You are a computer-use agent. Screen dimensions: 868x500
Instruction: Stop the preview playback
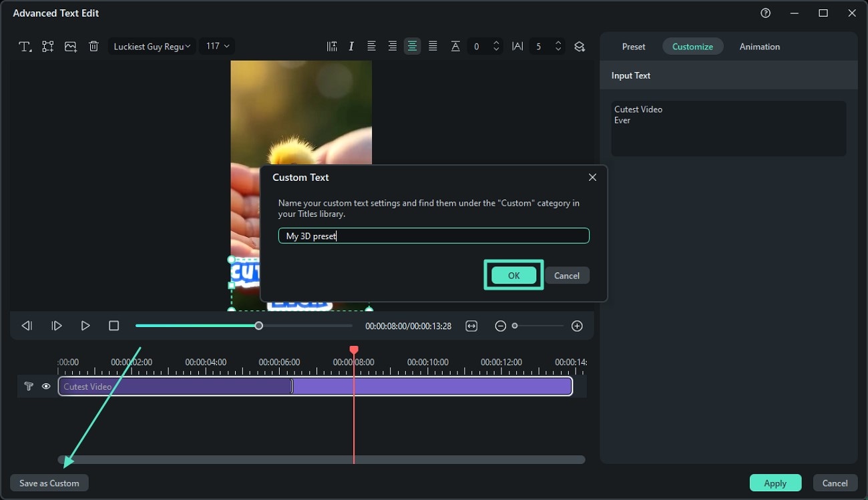tap(114, 326)
